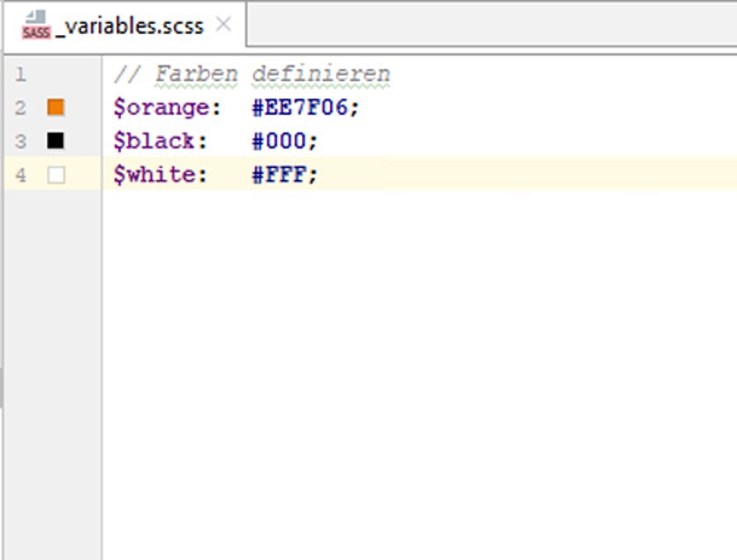Click line number 2 in the gutter

(x=20, y=108)
